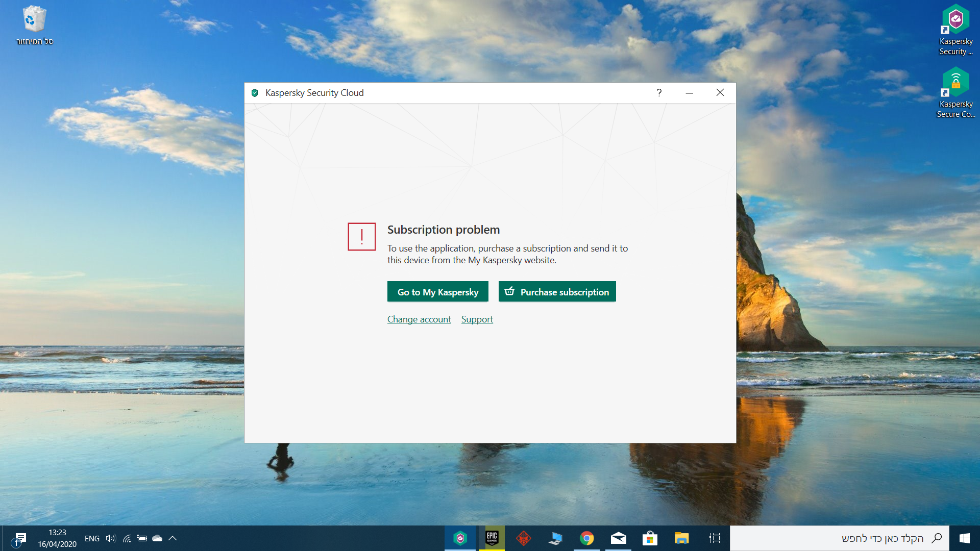Click the search magnifier icon in taskbar
The image size is (980, 551).
click(x=937, y=538)
